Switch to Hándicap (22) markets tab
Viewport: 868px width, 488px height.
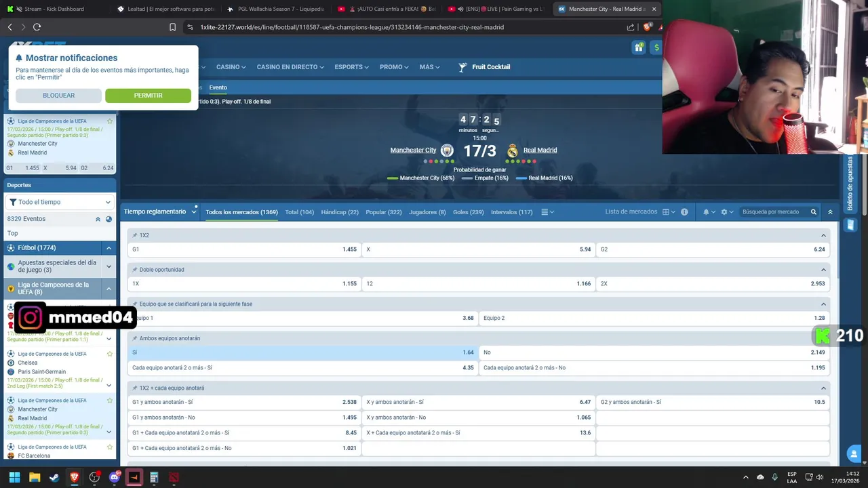pyautogui.click(x=340, y=212)
